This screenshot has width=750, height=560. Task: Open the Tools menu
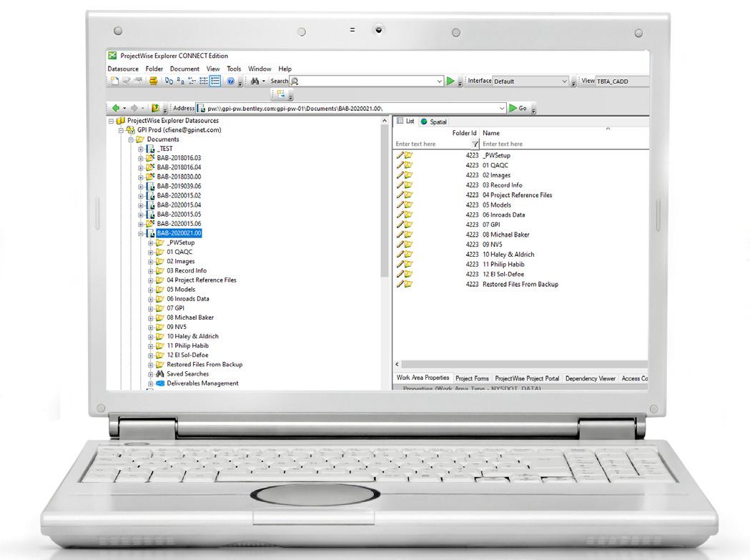234,69
